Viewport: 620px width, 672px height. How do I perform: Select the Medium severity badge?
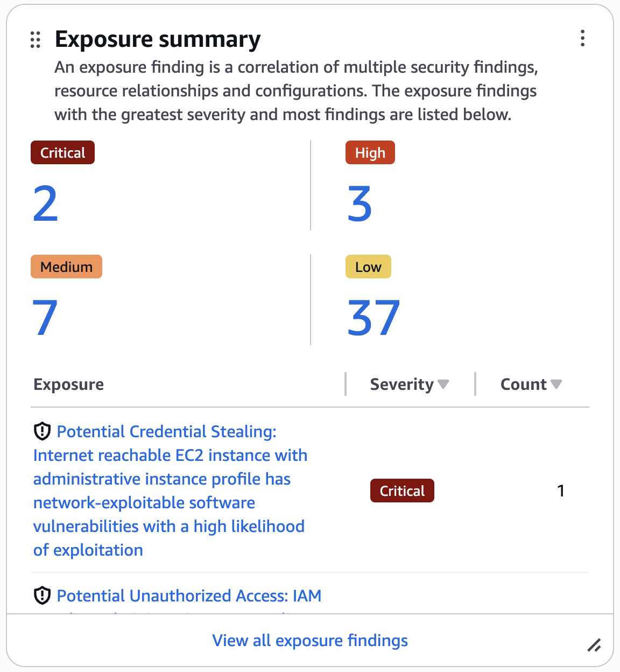[66, 267]
